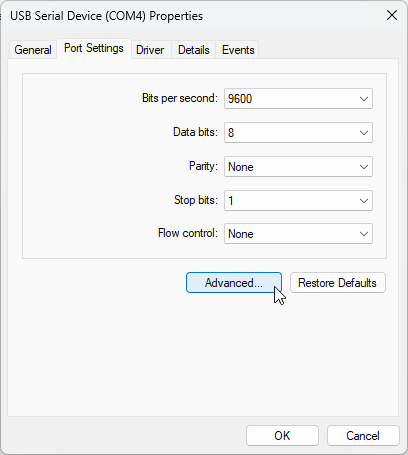Close the Properties dialog with X

point(392,15)
